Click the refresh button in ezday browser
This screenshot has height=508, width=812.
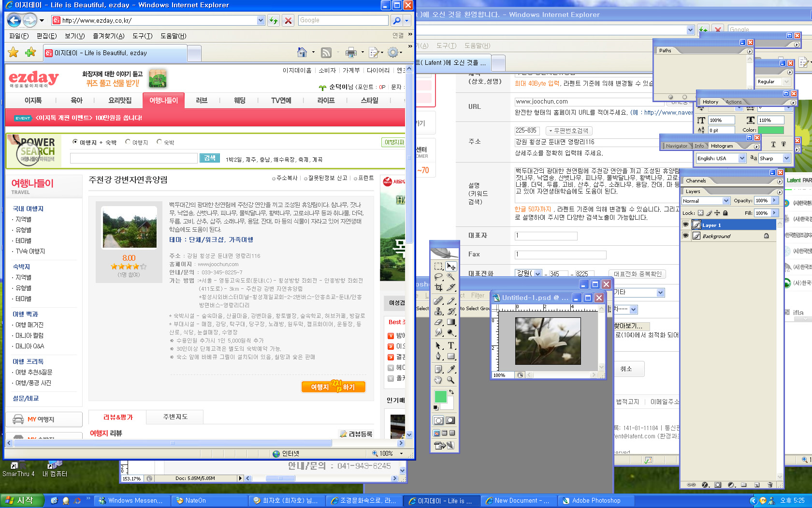point(274,20)
